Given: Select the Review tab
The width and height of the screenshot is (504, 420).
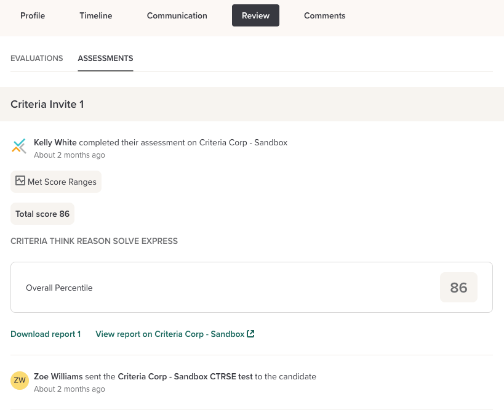Looking at the screenshot, I should [x=255, y=15].
